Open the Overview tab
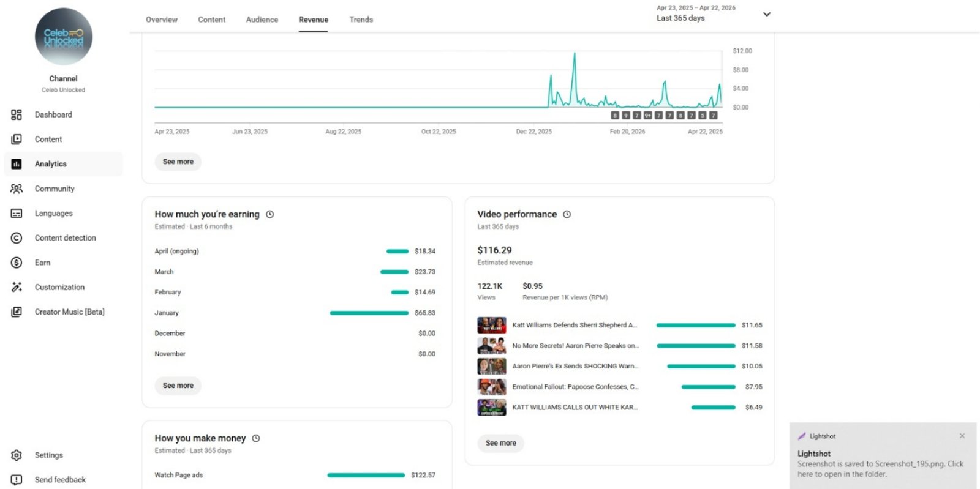The width and height of the screenshot is (980, 489). (162, 20)
